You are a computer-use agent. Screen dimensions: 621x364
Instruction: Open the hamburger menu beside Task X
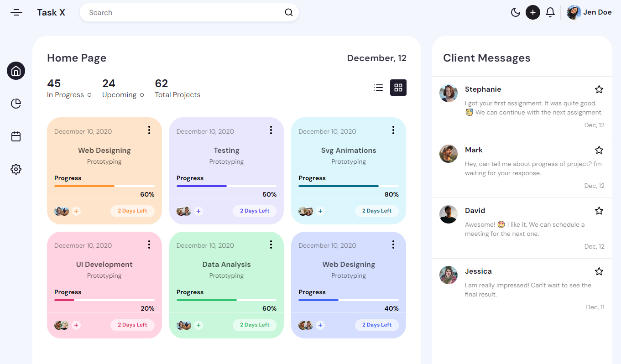pos(16,12)
